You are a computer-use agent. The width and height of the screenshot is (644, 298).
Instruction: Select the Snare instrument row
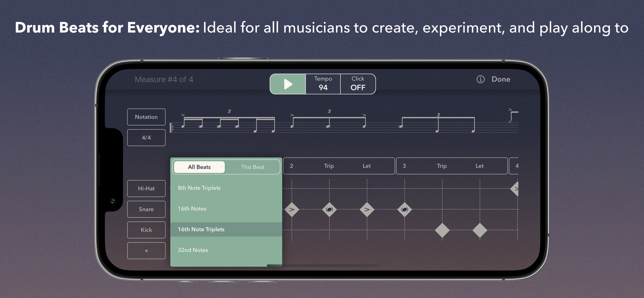click(146, 209)
